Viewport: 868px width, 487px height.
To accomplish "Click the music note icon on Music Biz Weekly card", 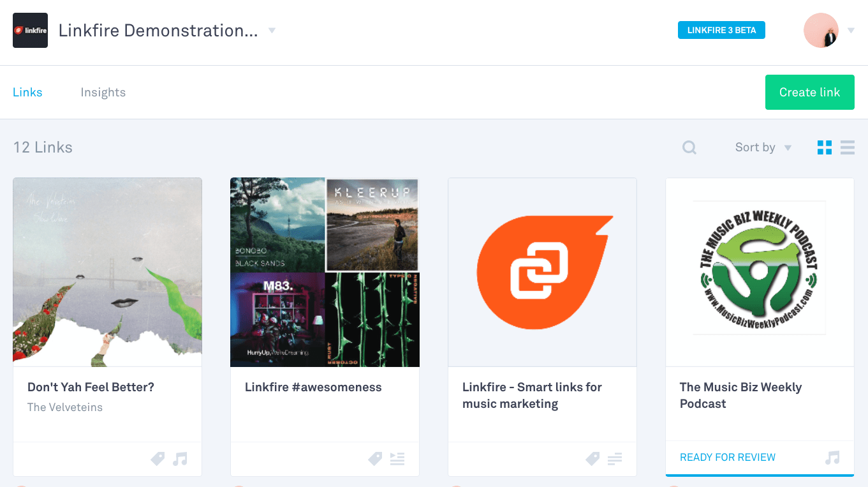I will coord(832,458).
